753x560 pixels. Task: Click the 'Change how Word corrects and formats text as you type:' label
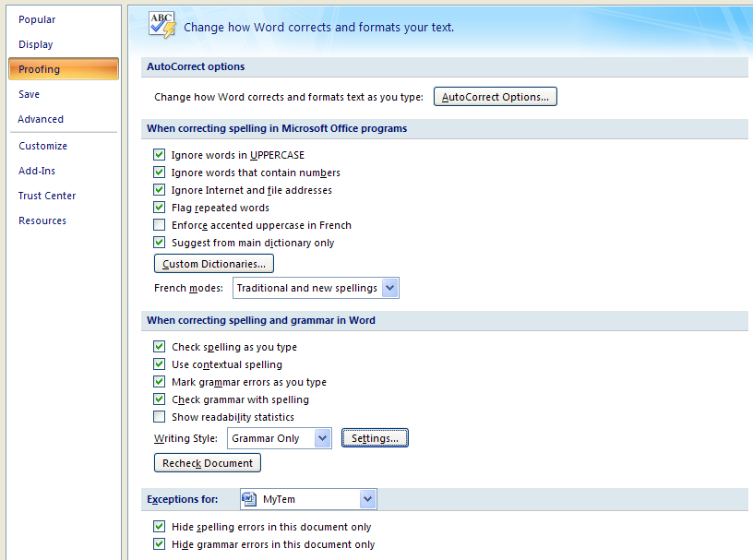click(289, 97)
